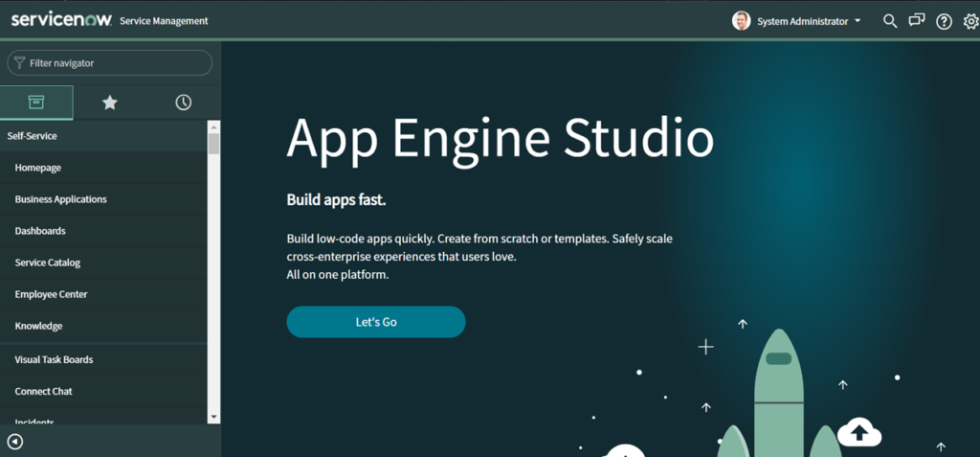Click the filter funnel icon in navigator
This screenshot has height=457, width=980.
click(x=19, y=63)
